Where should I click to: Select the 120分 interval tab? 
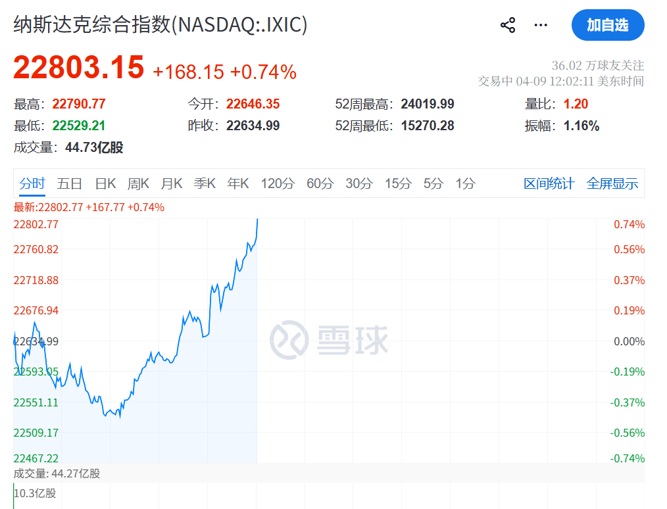[277, 183]
